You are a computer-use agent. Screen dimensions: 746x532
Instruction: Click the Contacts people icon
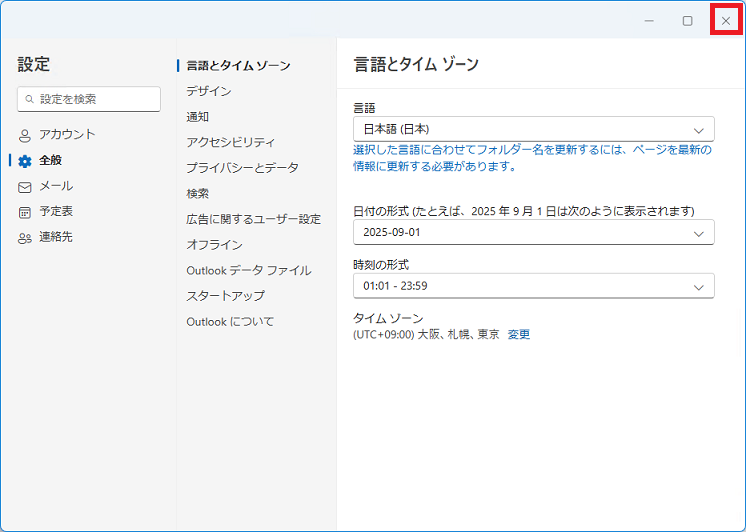(x=25, y=238)
